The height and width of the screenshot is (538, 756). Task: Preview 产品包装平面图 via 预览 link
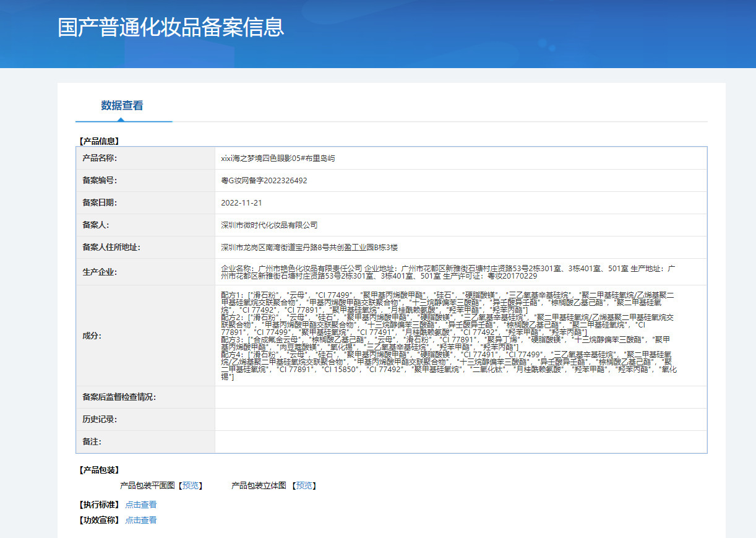191,485
